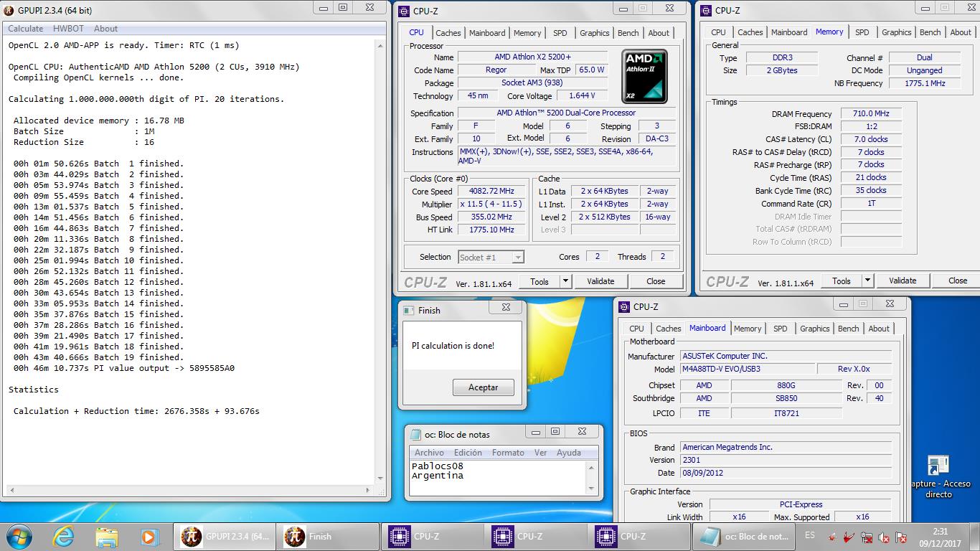Click Close in CPU tab window

[656, 281]
